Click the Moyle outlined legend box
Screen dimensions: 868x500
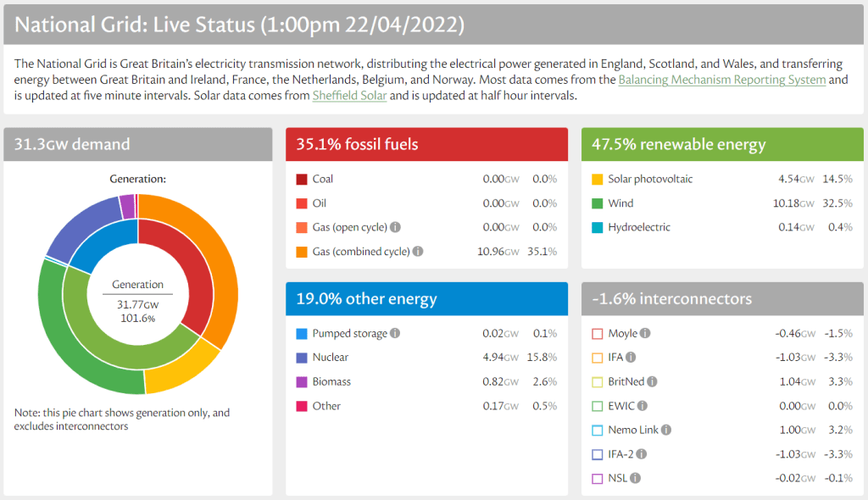pyautogui.click(x=597, y=334)
